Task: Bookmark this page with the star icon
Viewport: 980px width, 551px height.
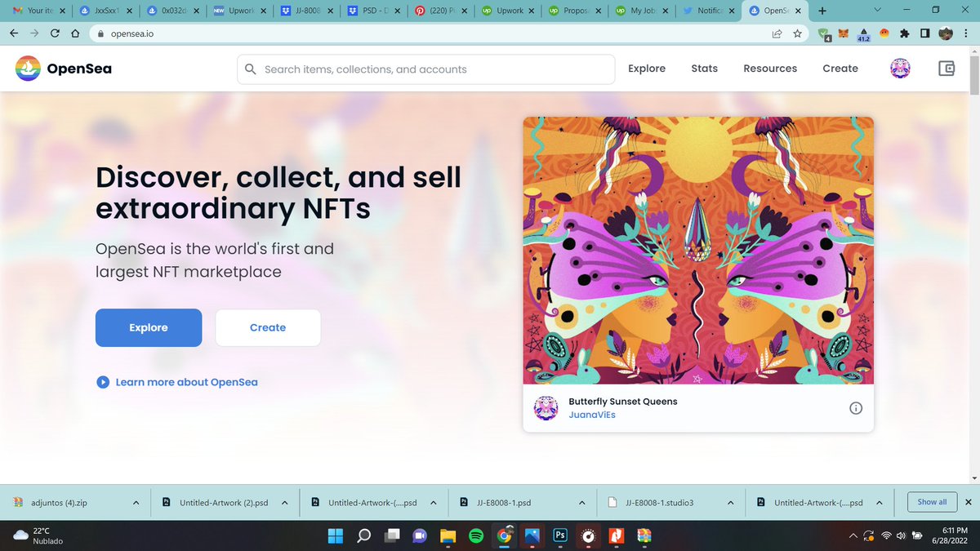Action: pyautogui.click(x=797, y=33)
